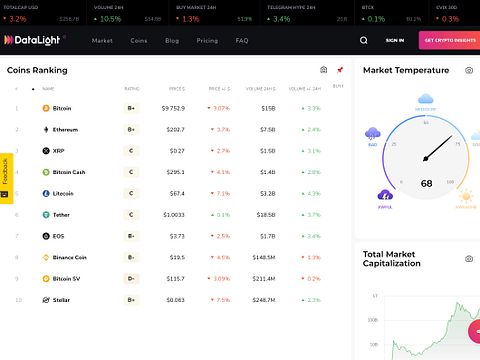Image resolution: width=480 pixels, height=360 pixels.
Task: Capture Total Market Capitalization camera icon
Action: 469,259
